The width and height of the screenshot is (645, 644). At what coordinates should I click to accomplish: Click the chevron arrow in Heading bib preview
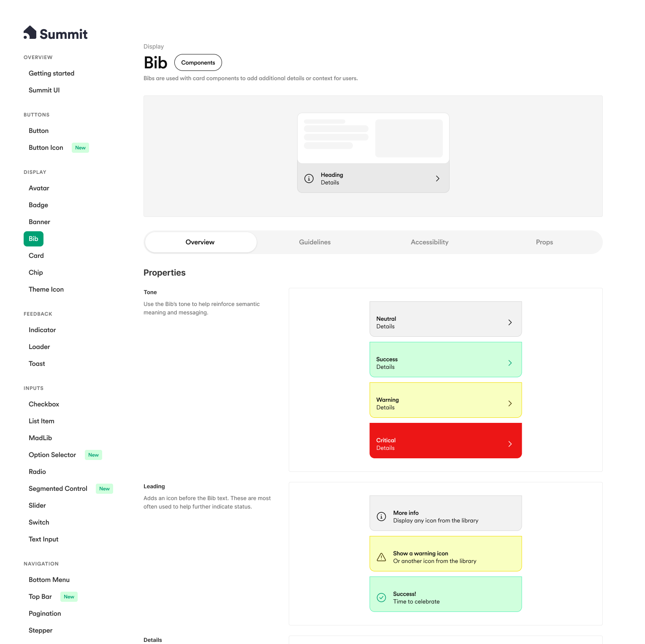437,179
